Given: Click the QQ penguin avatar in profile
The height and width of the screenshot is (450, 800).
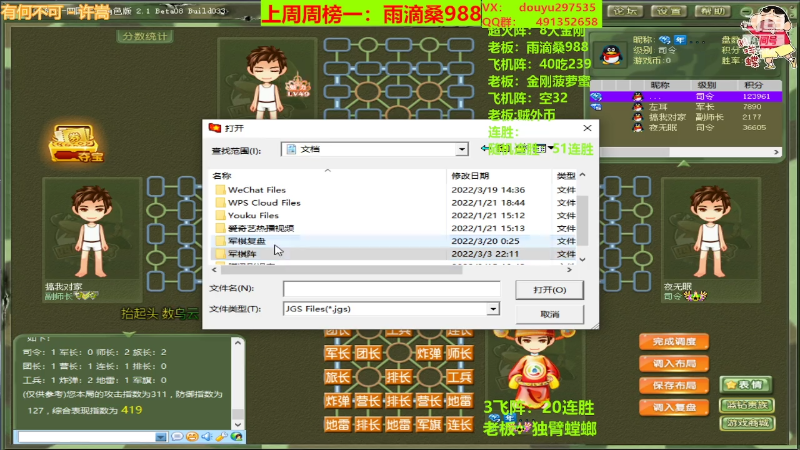Looking at the screenshot, I should click(x=611, y=54).
